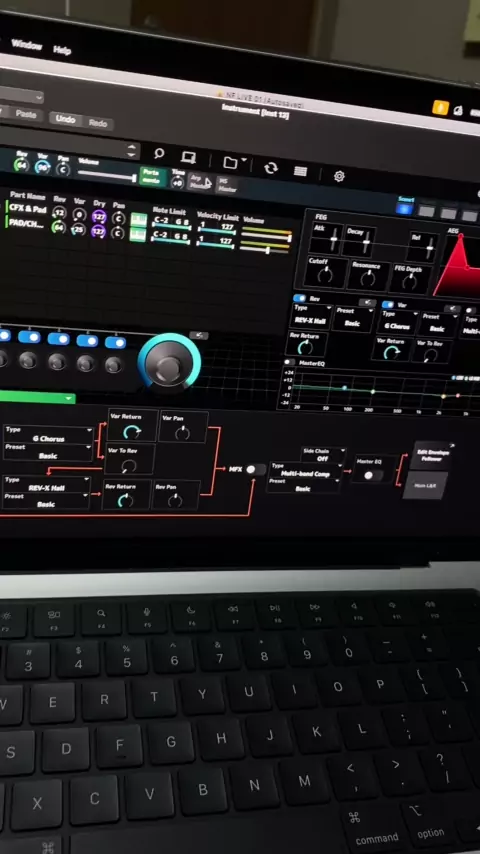This screenshot has height=854, width=480.
Task: Select the active blue Scene 1 button
Action: 404,208
